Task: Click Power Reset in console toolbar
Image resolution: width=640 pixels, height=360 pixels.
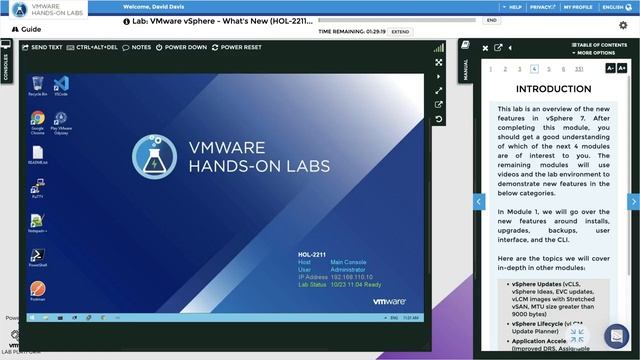Action: point(237,47)
